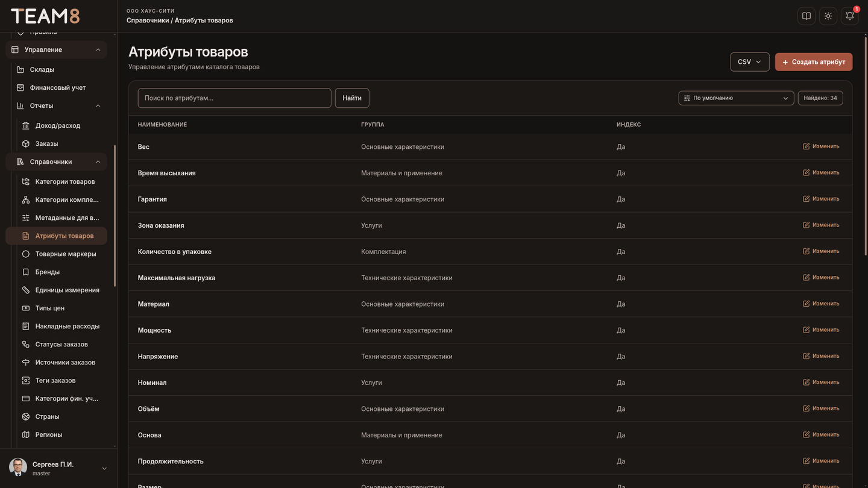This screenshot has width=868, height=488.
Task: Click the TEAM8 logo
Action: pyautogui.click(x=45, y=16)
